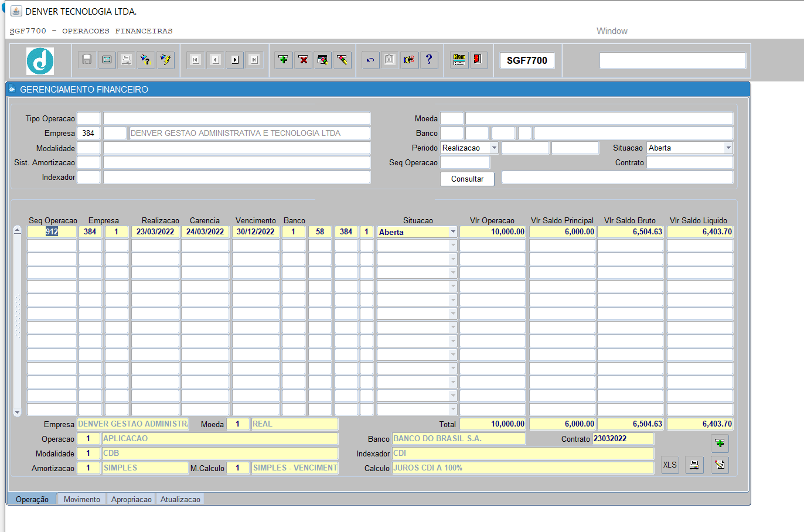Click the SGF7700 program code field
Screen dimensions: 804x532
point(527,60)
